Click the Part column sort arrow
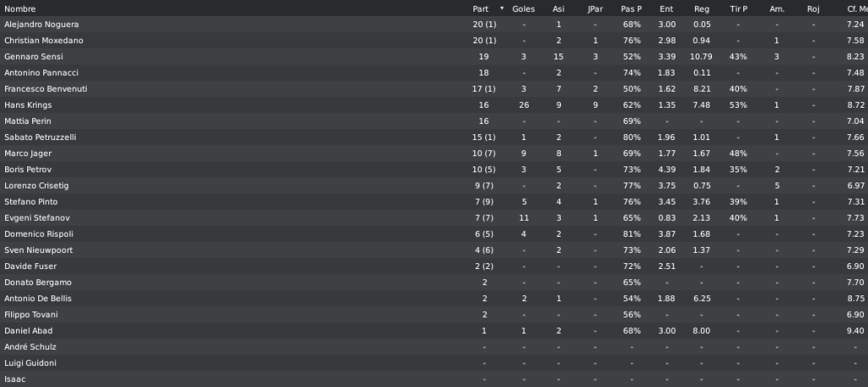Screen dimensions: 868x387 pos(502,8)
